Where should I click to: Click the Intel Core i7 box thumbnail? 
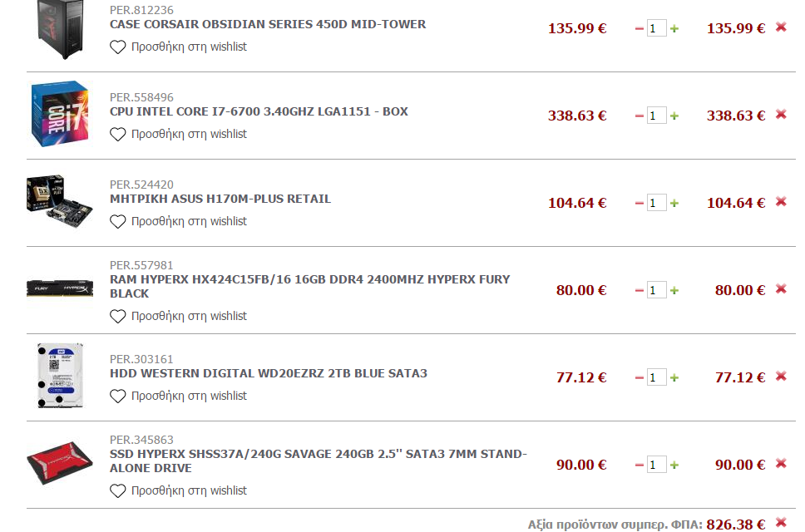click(60, 114)
